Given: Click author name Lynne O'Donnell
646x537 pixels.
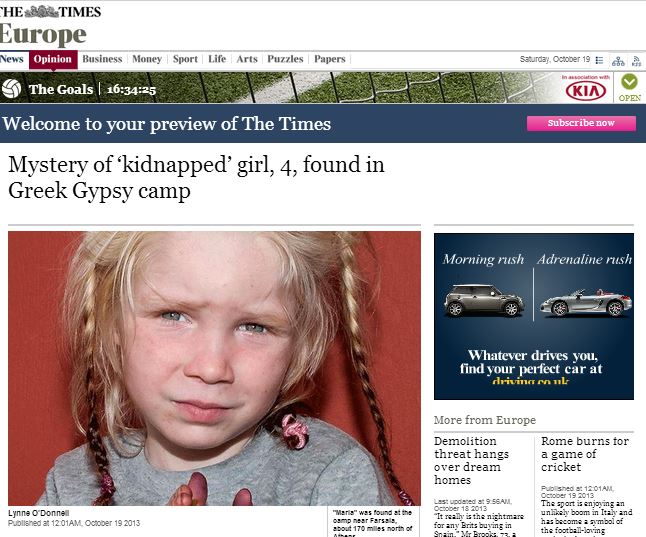Looking at the screenshot, I should pos(39,513).
